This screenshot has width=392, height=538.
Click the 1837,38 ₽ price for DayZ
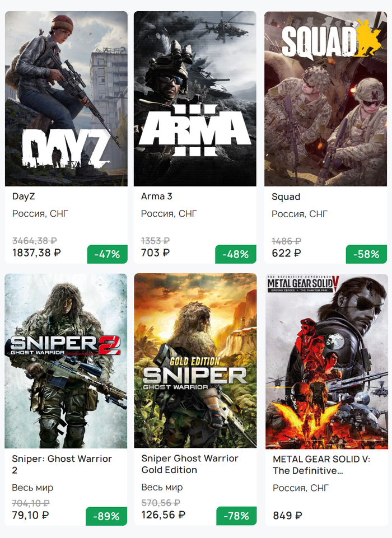pyautogui.click(x=36, y=253)
